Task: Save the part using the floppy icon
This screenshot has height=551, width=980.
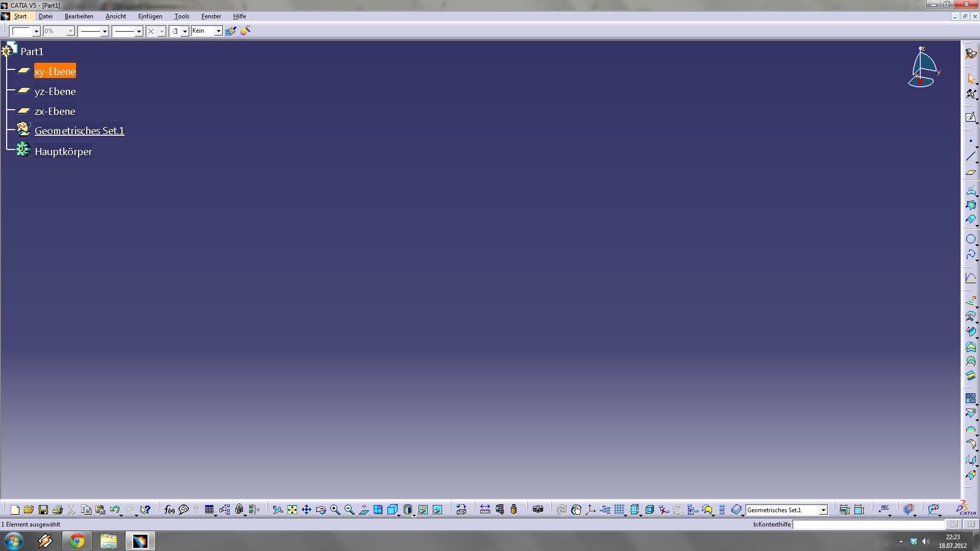Action: click(x=43, y=510)
